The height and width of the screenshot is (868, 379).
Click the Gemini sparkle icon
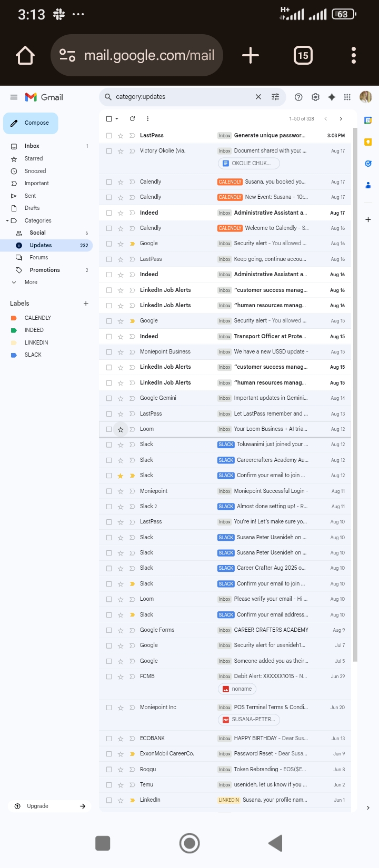(x=332, y=97)
